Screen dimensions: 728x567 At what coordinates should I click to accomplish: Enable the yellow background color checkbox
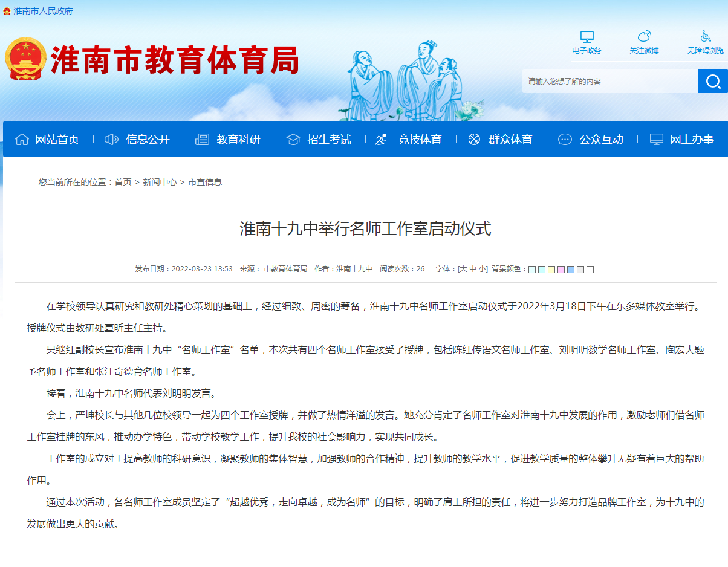[x=551, y=269]
